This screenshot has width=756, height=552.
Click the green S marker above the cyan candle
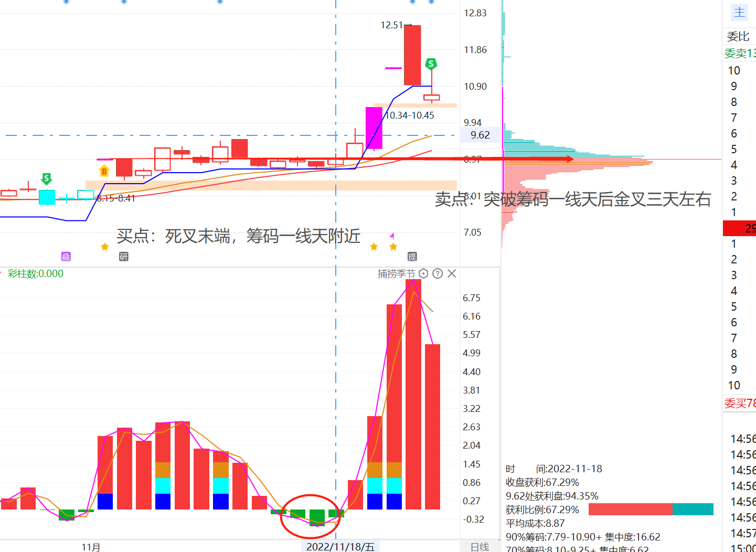coord(47,179)
